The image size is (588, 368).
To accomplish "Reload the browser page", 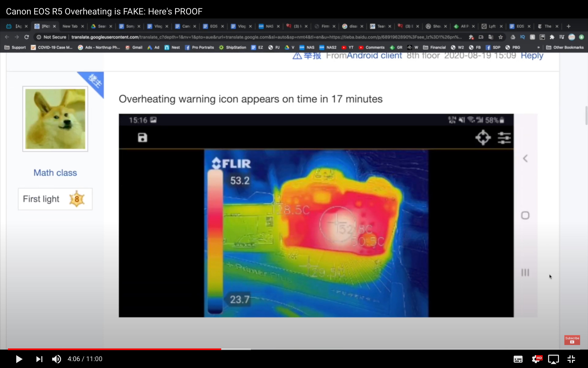I will 27,37.
